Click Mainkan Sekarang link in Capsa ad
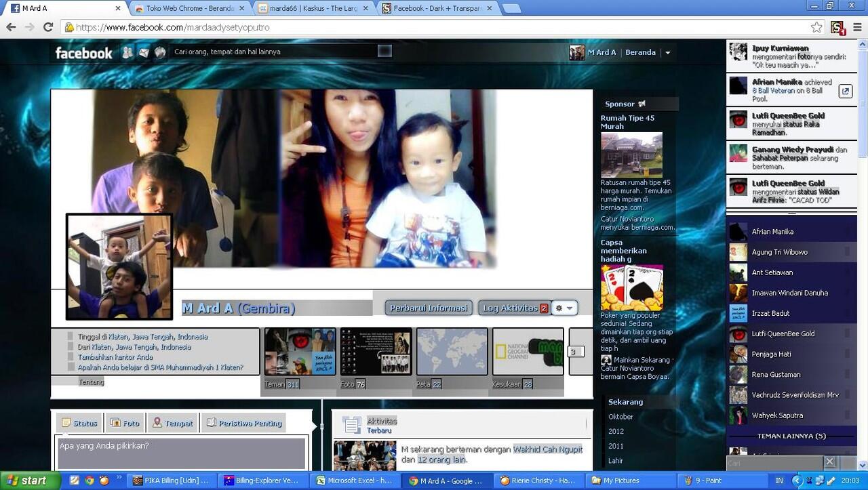Screen dimensions: 868x490 [642, 360]
